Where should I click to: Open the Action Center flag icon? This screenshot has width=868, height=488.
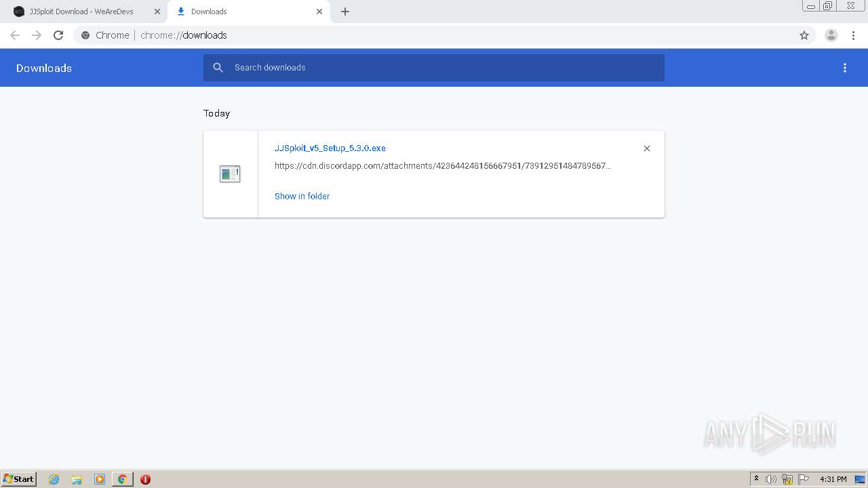click(804, 479)
